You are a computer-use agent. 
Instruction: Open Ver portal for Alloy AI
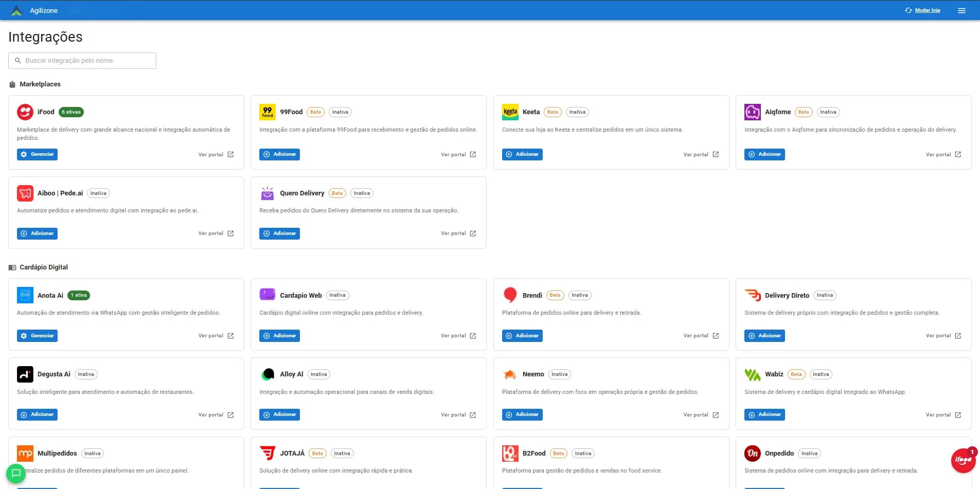(x=458, y=415)
